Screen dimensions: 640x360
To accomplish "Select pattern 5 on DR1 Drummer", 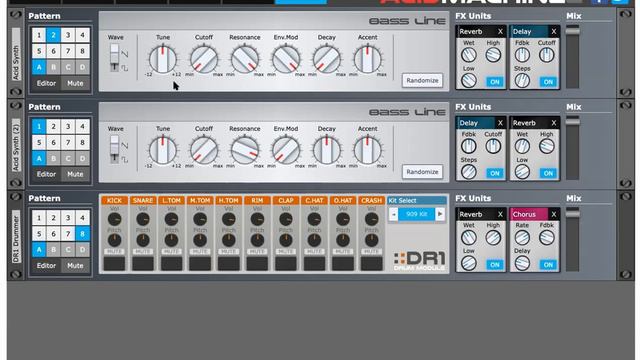I will 39,234.
